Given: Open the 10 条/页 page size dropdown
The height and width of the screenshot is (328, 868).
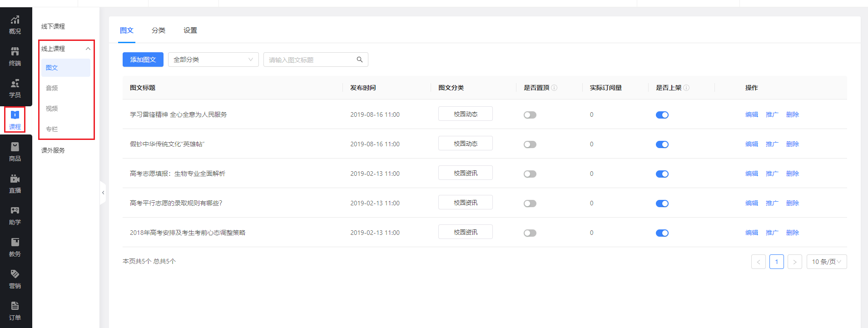Looking at the screenshot, I should (x=826, y=262).
